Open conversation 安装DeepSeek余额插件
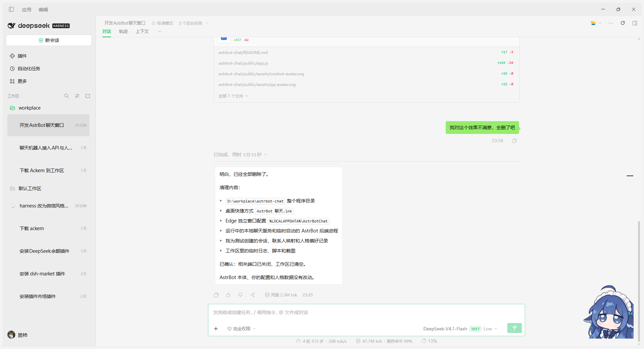 [x=49, y=251]
